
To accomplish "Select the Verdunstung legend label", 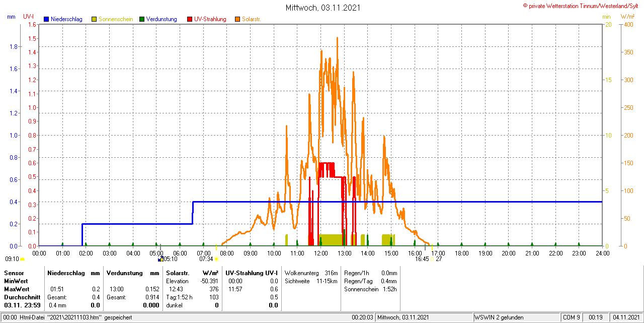I will pyautogui.click(x=162, y=19).
